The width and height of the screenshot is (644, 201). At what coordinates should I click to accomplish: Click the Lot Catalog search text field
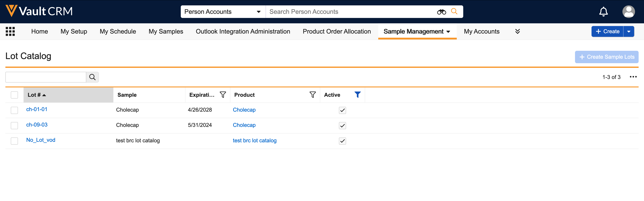pos(46,77)
